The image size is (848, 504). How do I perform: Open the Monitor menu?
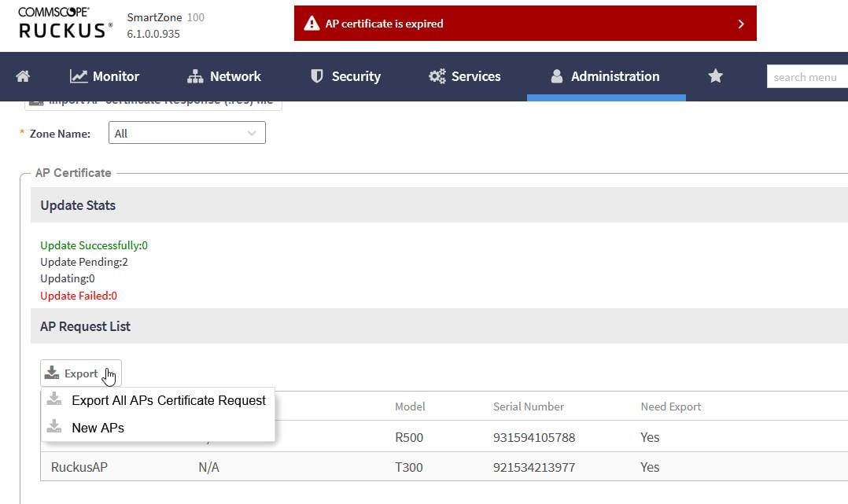(x=105, y=76)
